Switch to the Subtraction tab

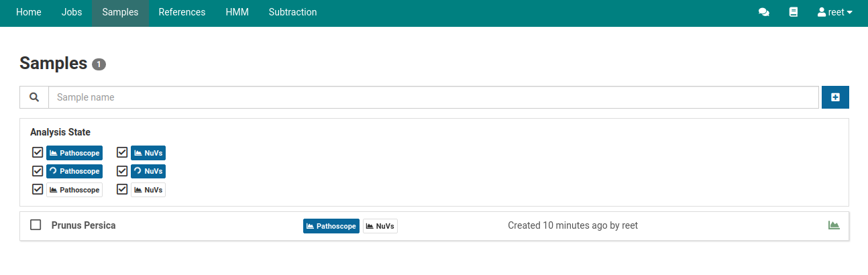[292, 12]
